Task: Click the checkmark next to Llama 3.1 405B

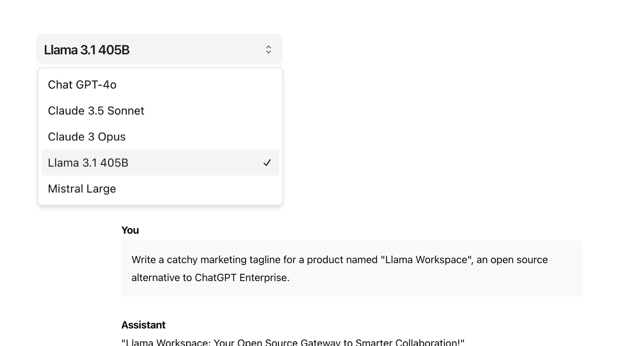Action: coord(267,163)
